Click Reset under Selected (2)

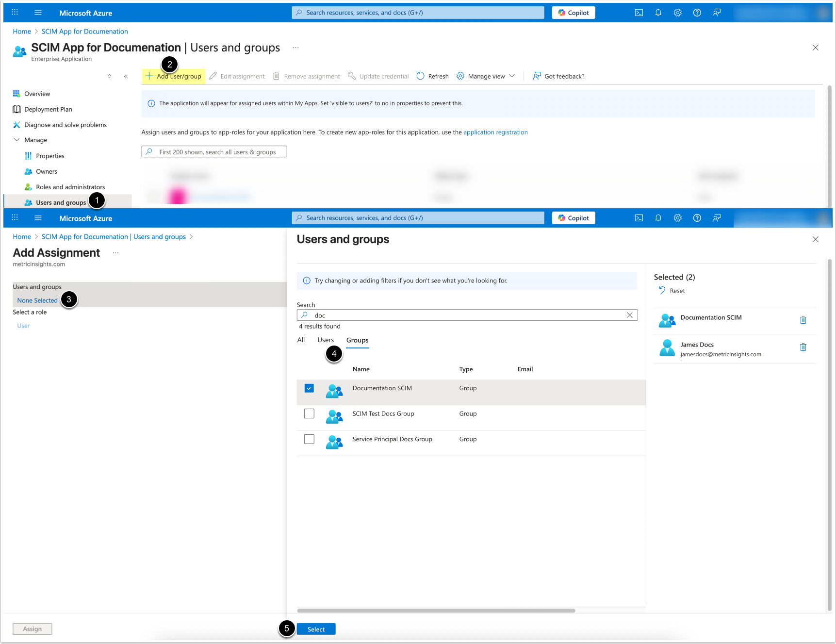coord(672,291)
